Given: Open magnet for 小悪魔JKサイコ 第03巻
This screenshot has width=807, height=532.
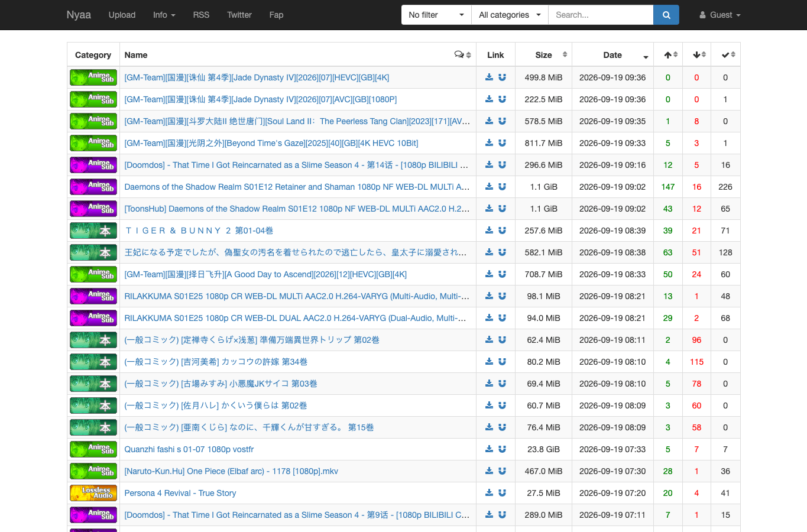Looking at the screenshot, I should [x=502, y=383].
